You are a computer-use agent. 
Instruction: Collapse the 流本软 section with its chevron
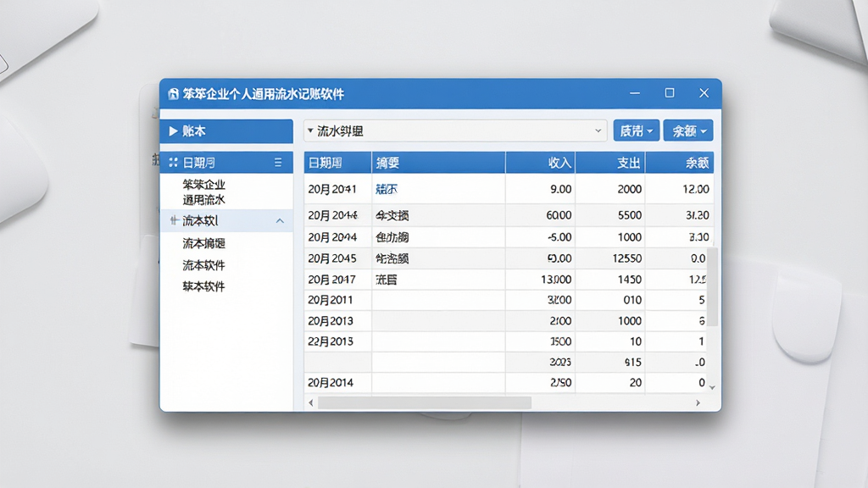click(x=280, y=221)
